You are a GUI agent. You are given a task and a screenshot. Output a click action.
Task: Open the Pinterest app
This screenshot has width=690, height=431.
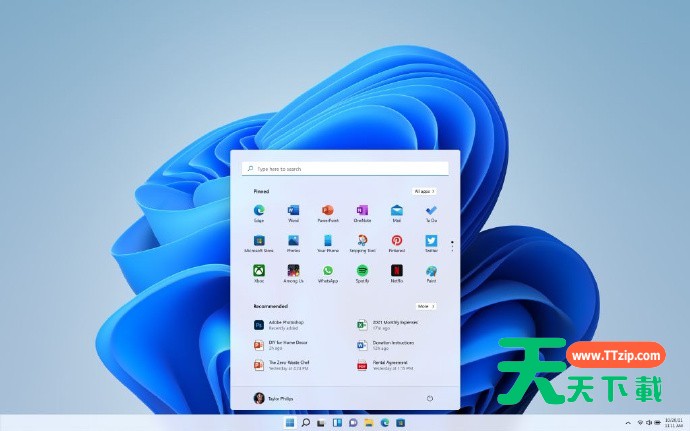click(396, 243)
